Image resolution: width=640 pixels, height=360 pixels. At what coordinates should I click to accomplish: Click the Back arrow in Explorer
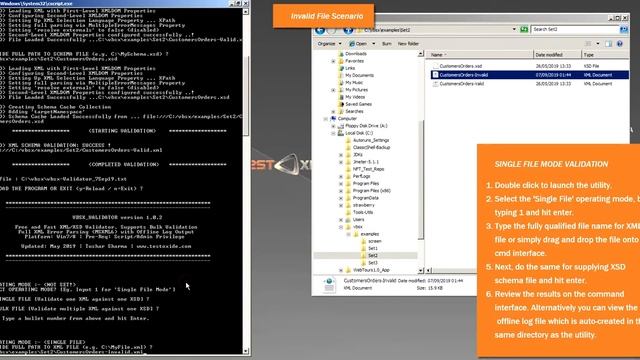(x=320, y=31)
